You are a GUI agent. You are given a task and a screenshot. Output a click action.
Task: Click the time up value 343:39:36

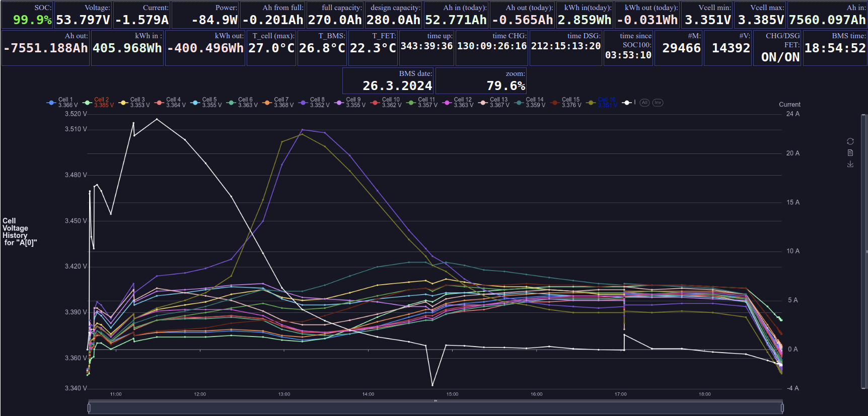426,46
